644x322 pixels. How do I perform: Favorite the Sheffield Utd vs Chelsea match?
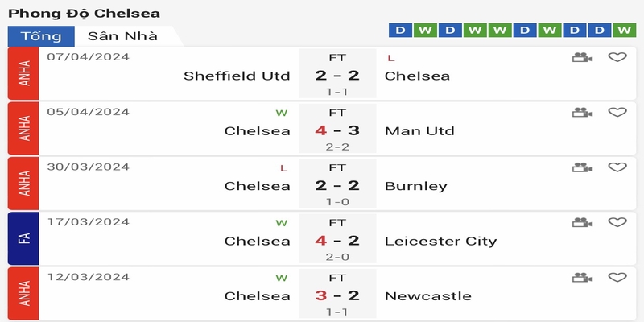click(x=617, y=57)
